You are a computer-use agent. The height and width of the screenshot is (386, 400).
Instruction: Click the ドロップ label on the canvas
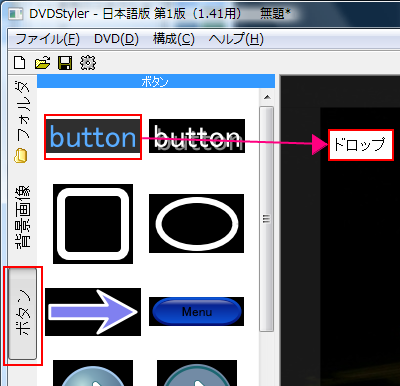click(361, 145)
